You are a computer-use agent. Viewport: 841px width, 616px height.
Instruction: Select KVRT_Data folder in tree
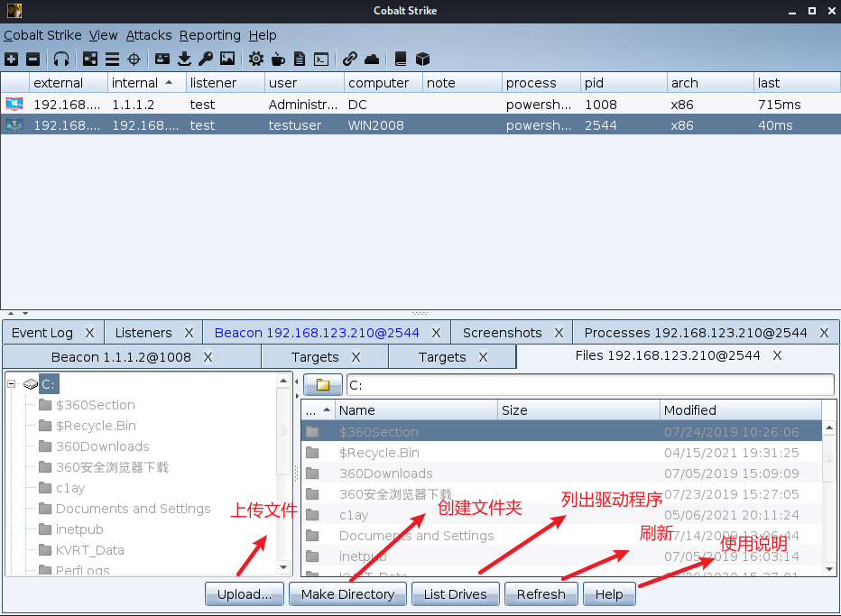click(90, 550)
